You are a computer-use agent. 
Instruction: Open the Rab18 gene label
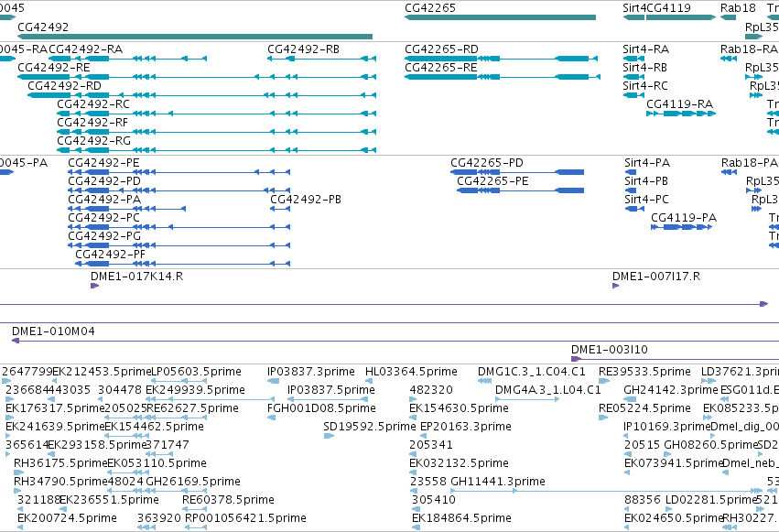(x=738, y=8)
